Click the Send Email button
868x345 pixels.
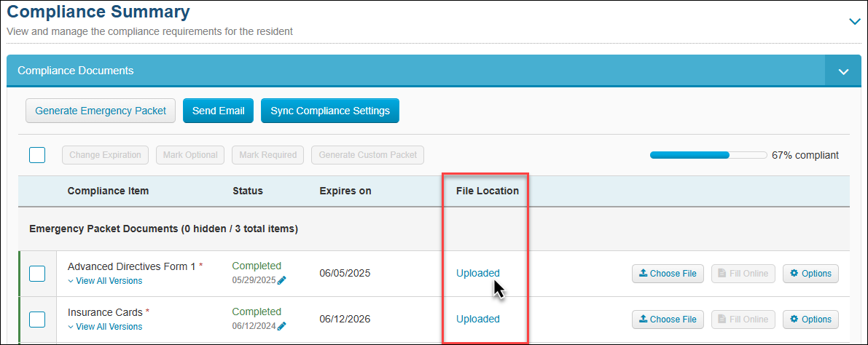[x=218, y=111]
